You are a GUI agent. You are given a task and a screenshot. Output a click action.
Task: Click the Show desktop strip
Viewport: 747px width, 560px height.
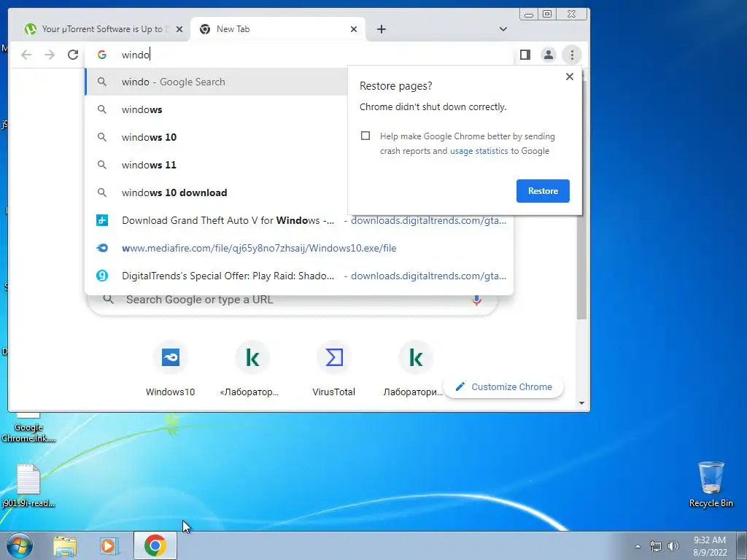tap(742, 545)
